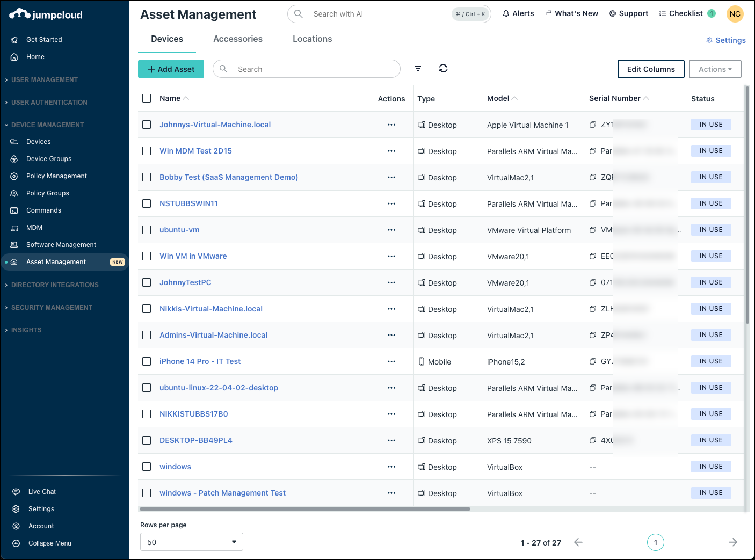Open Policy Management in sidebar
Screen dimensions: 755x560
pos(56,176)
